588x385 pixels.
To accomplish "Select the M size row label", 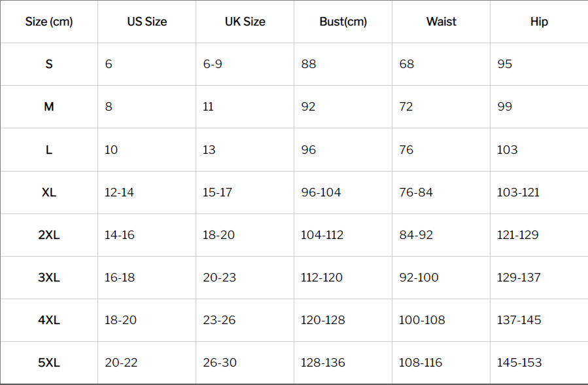I will point(49,107).
